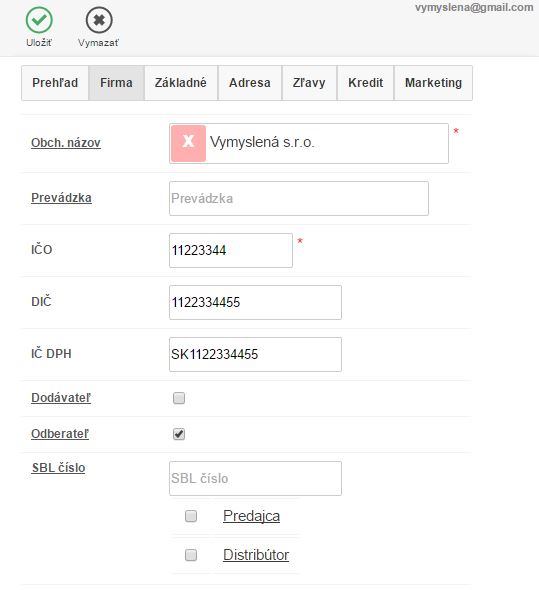Switch to the Prehľad tab

coord(55,83)
